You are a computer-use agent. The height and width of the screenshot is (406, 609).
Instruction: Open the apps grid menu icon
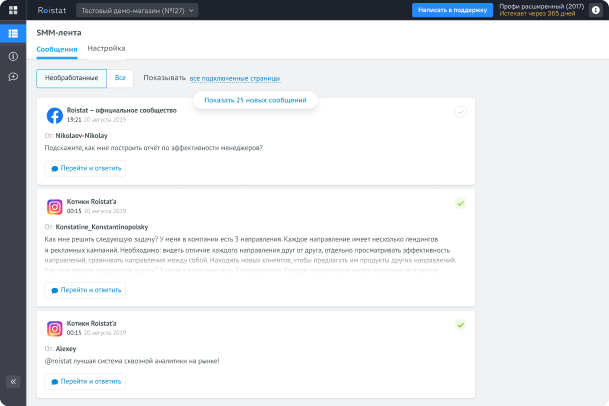13,10
